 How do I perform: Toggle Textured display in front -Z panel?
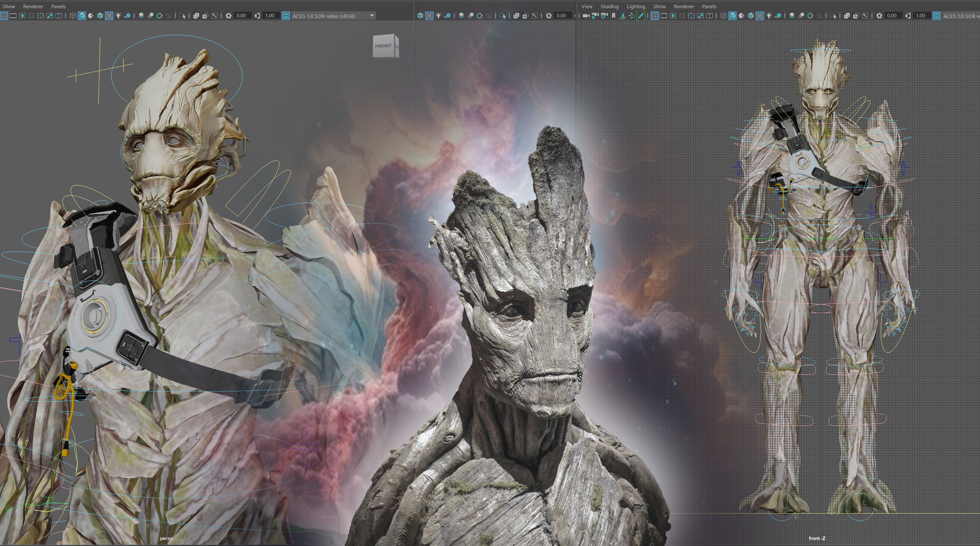(x=760, y=16)
